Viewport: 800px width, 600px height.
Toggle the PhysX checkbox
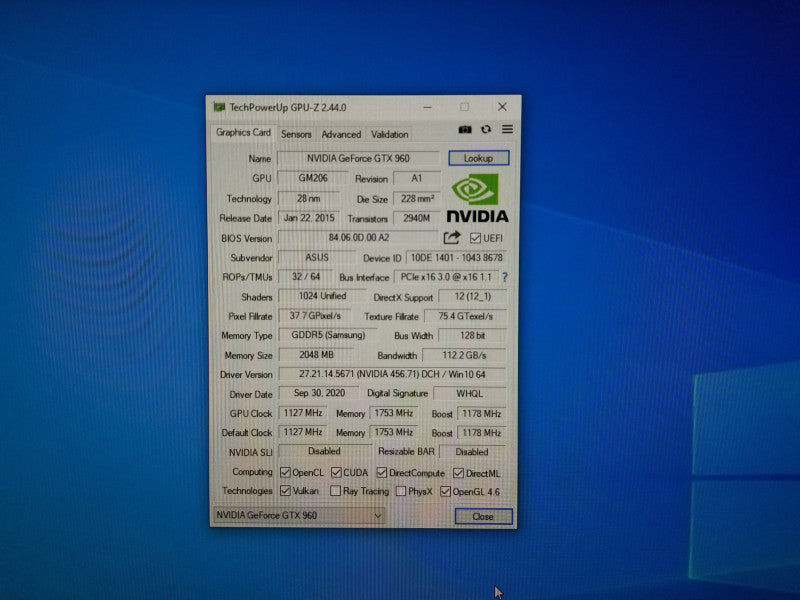click(401, 491)
